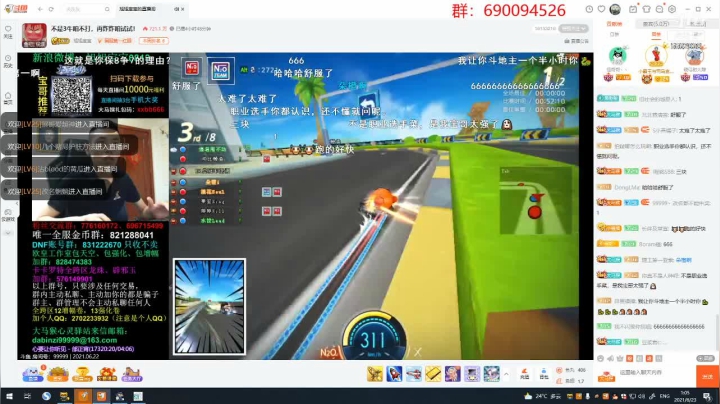Go back with the back arrow
This screenshot has height=404, width=720.
click(x=40, y=9)
